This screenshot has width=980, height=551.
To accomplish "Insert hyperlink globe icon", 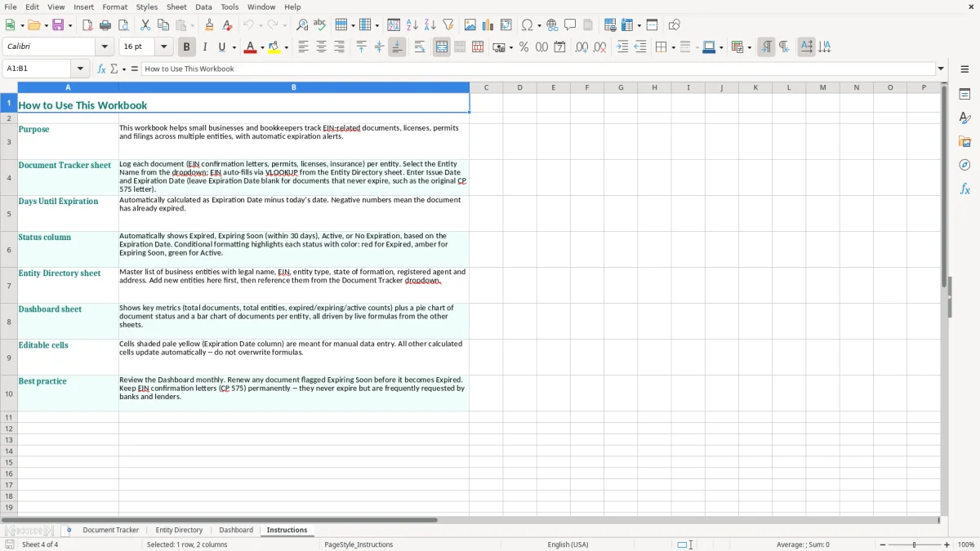I will (552, 25).
